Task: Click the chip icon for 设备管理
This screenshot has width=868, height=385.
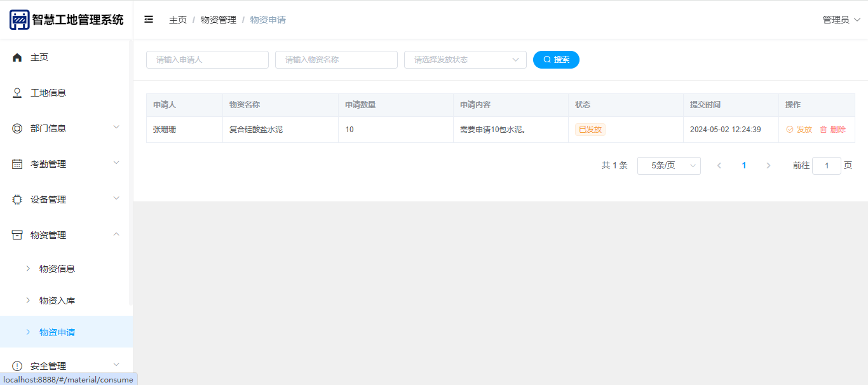Action: pyautogui.click(x=17, y=199)
